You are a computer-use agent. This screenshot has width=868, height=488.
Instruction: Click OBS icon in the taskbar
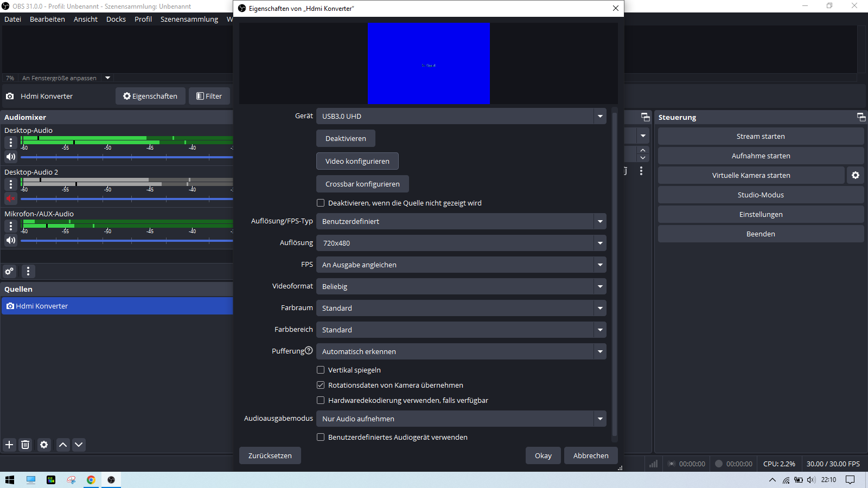pos(111,480)
